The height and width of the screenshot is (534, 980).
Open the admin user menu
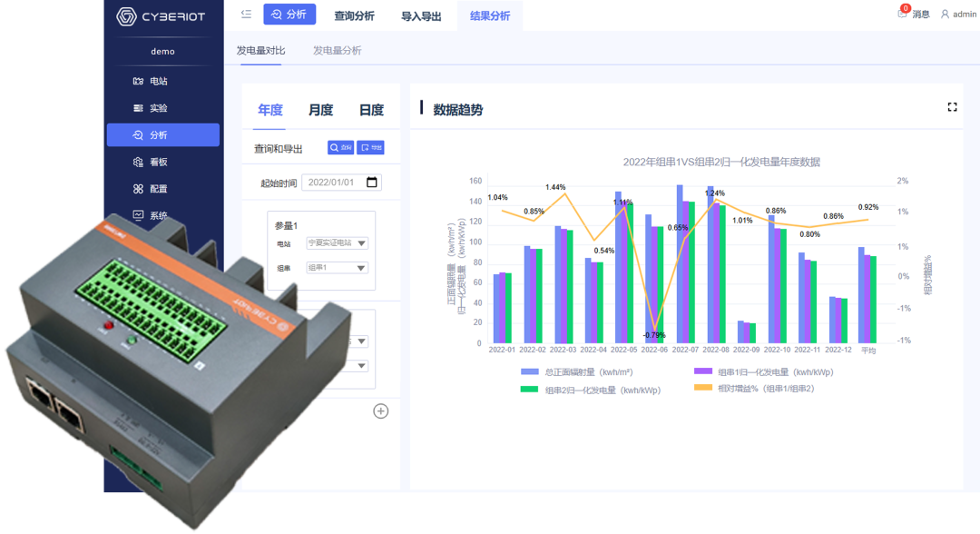[x=959, y=14]
